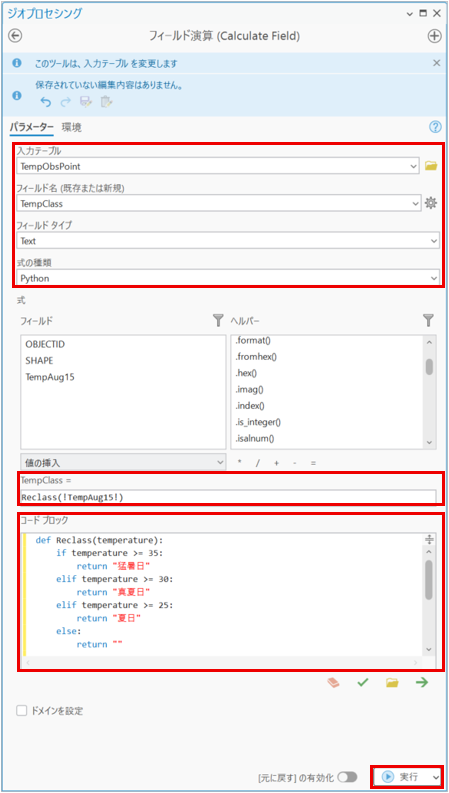Open field properties gear icon beside TempClass

(431, 203)
